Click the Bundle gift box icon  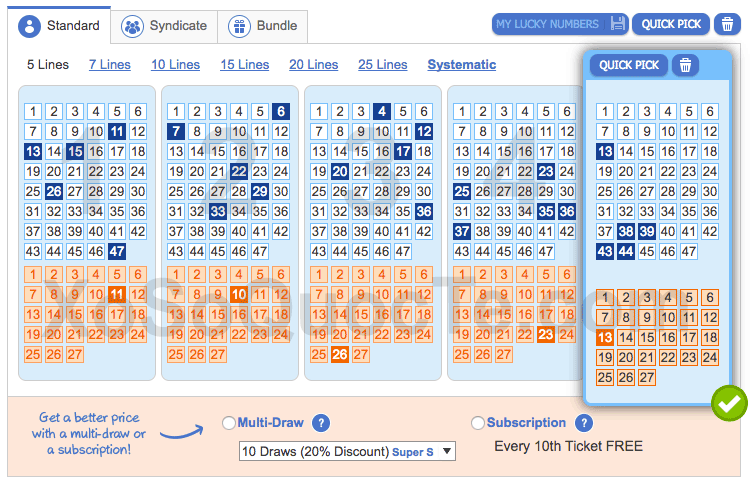[240, 26]
